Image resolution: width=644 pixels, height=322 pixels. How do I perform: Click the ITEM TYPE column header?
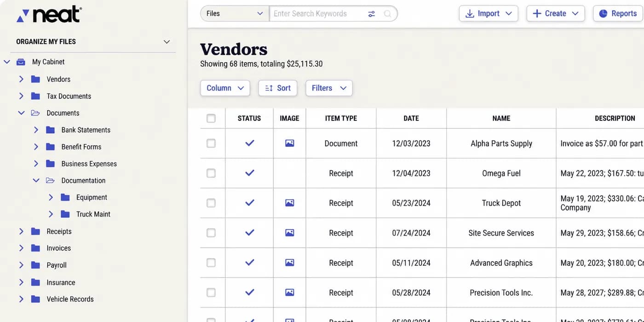click(341, 118)
